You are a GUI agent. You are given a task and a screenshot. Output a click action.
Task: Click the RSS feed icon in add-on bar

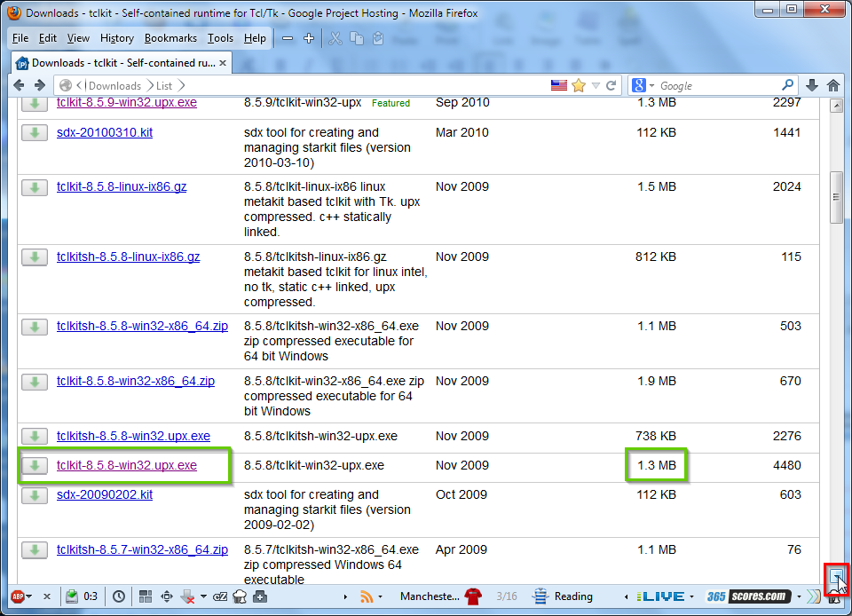[367, 596]
